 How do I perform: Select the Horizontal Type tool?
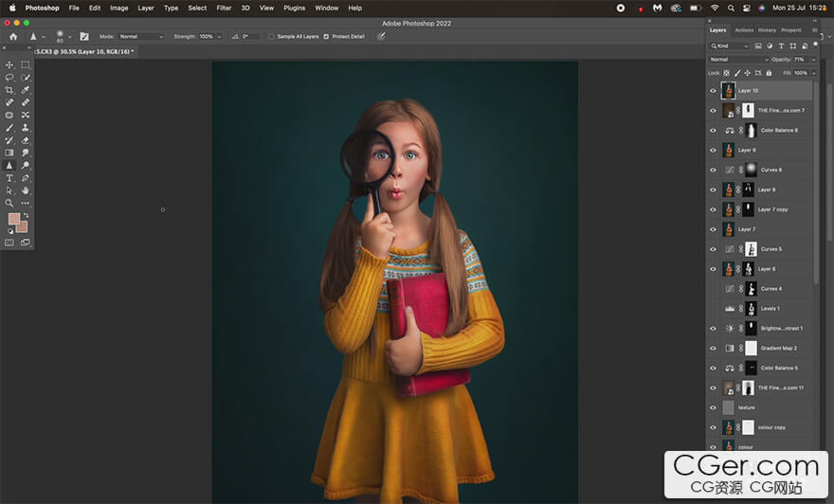pos(9,178)
